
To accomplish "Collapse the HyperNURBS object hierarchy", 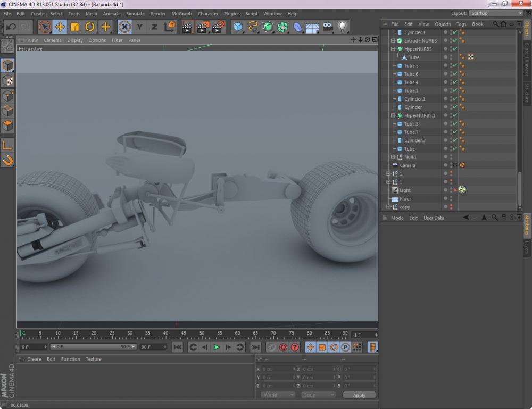I will click(393, 49).
